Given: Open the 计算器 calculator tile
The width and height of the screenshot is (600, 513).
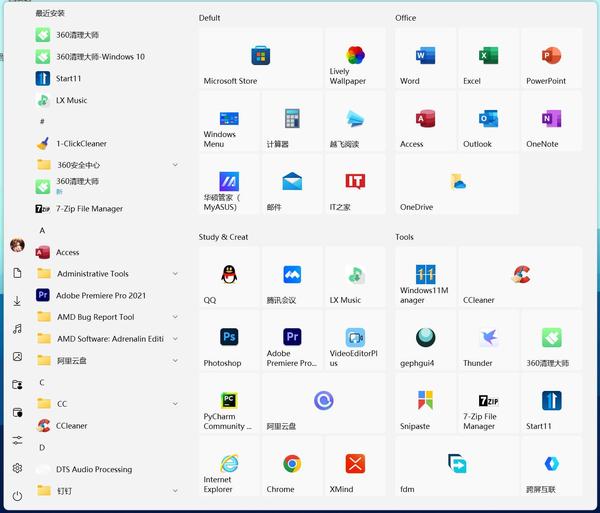Looking at the screenshot, I should click(292, 122).
